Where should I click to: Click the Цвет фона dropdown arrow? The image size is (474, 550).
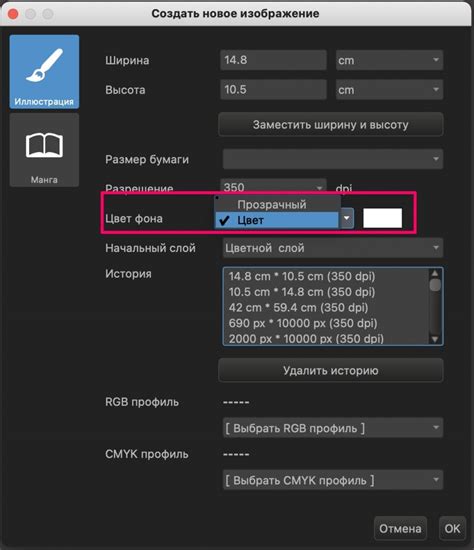[347, 218]
